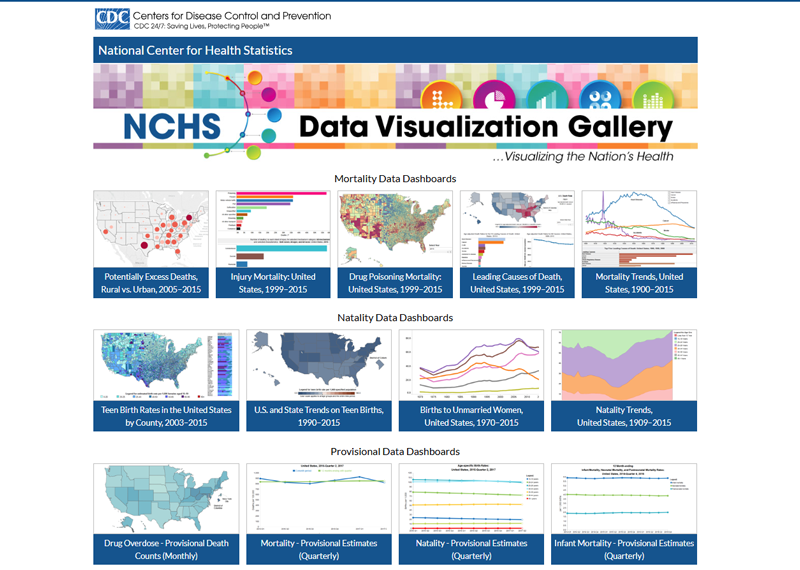View Infant Mortality Provisional Estimates chart thumbnail
Image resolution: width=800 pixels, height=570 pixels.
click(624, 499)
